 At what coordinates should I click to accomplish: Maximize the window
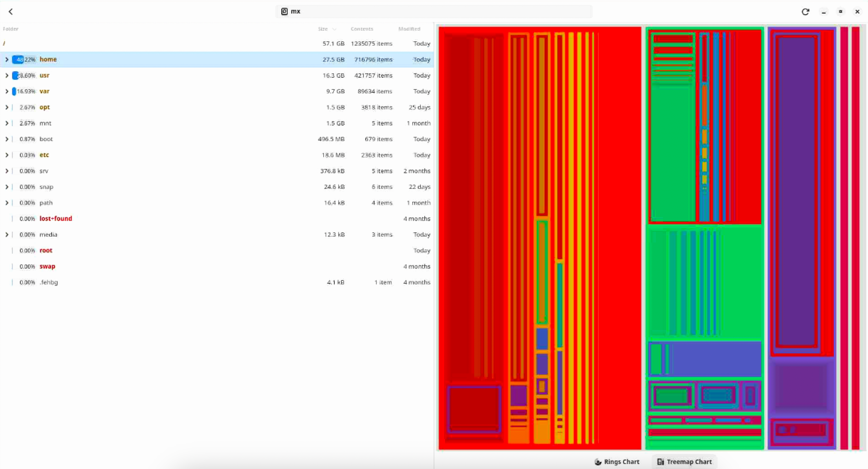pos(841,12)
